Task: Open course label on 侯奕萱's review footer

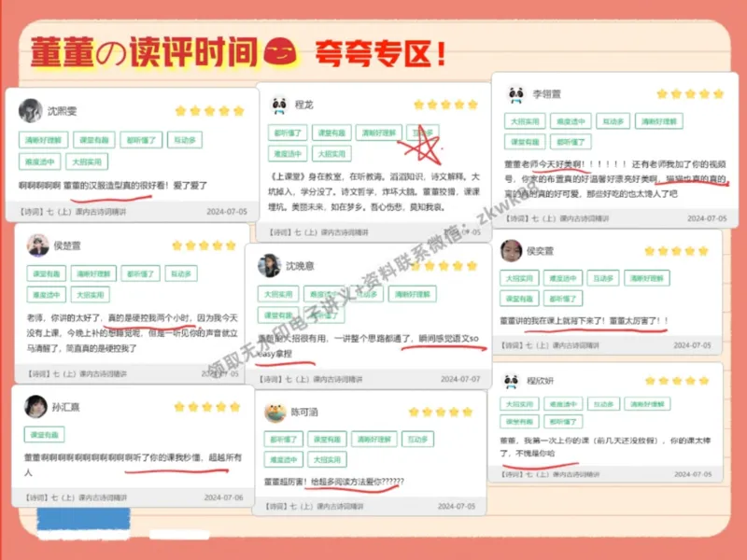Action: 549,345
